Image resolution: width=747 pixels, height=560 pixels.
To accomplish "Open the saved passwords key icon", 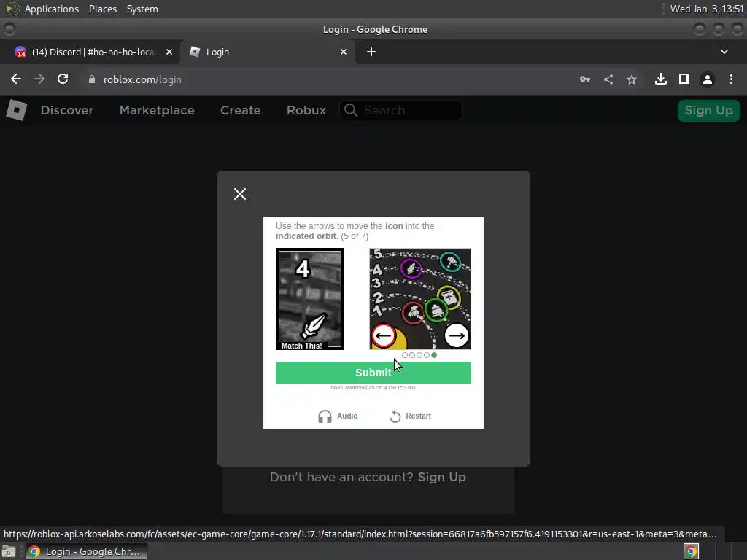I will 585,79.
